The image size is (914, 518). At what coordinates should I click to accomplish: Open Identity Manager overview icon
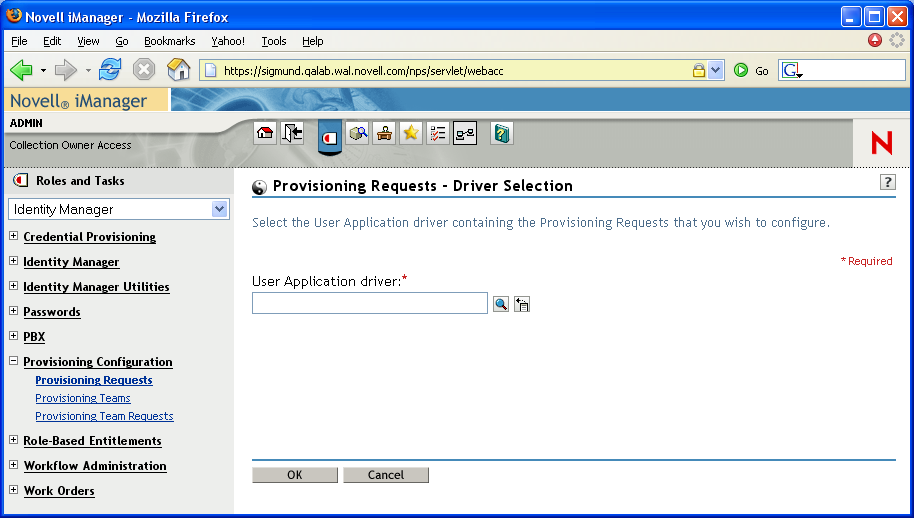tap(465, 133)
